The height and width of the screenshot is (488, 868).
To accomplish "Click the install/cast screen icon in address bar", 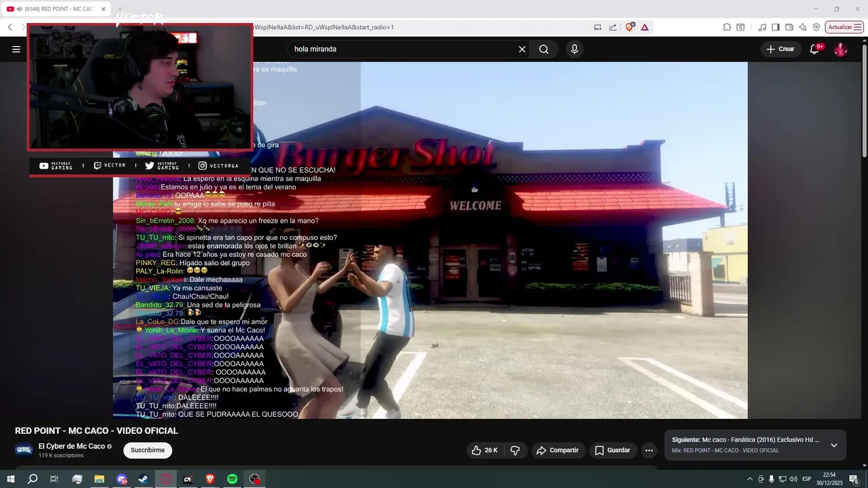I will (597, 27).
